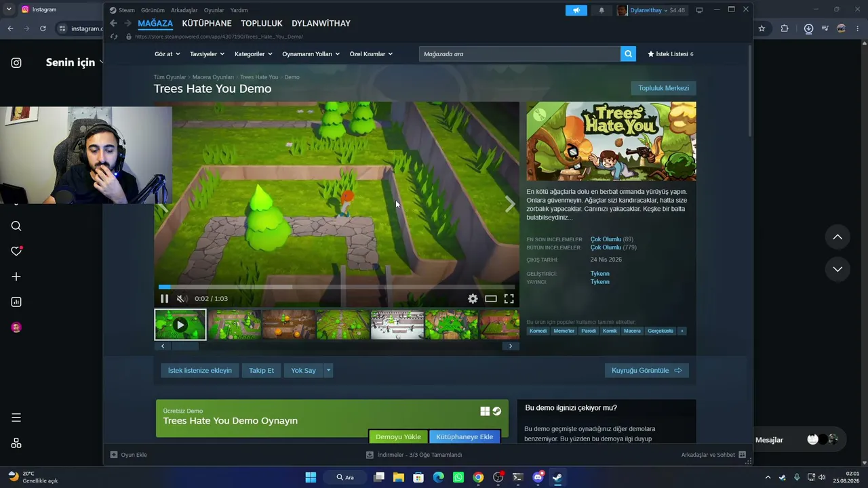868x488 pixels.
Task: Add a tag with the plus button
Action: click(682, 331)
